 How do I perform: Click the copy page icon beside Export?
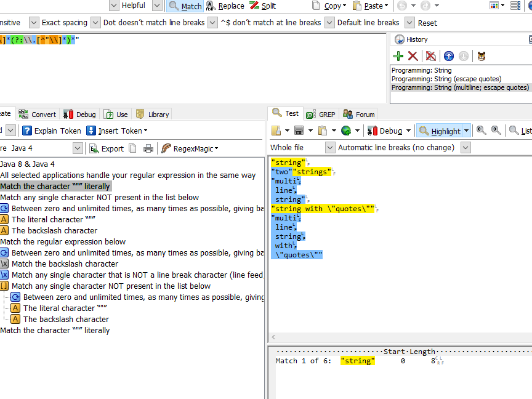pos(132,148)
